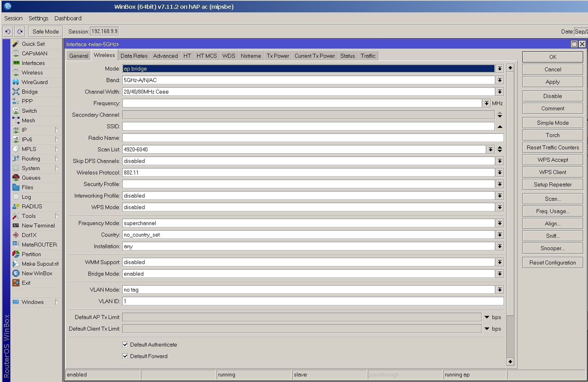Open the Country dropdown

point(500,235)
